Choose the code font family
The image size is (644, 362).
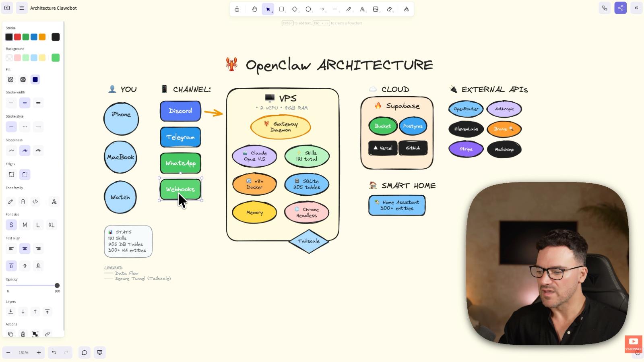[35, 202]
